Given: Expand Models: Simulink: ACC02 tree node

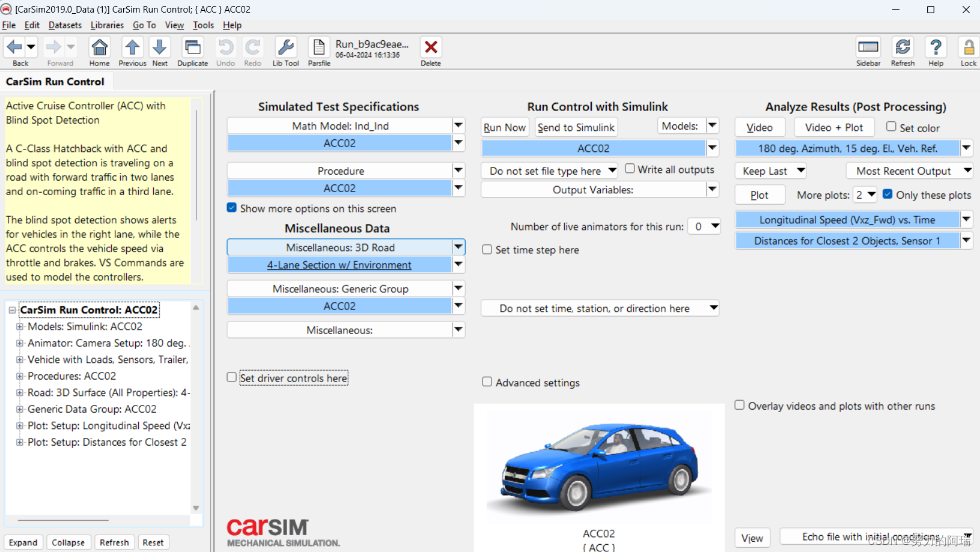Looking at the screenshot, I should click(x=20, y=327).
